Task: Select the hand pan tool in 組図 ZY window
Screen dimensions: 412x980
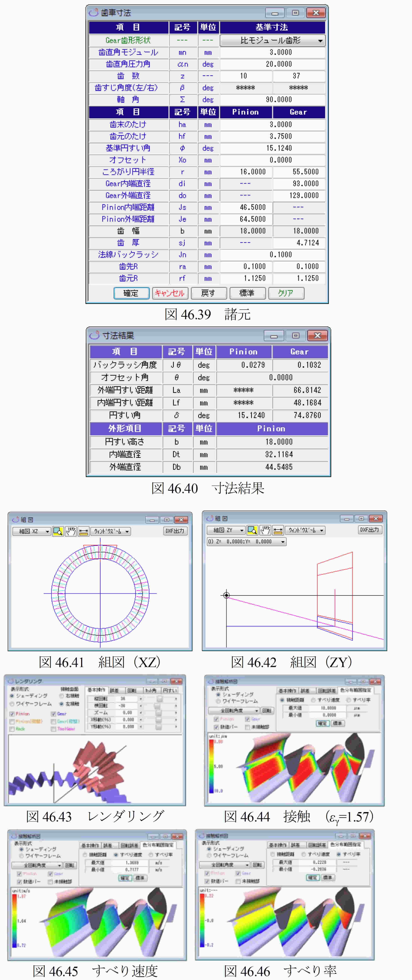Action: tap(265, 530)
